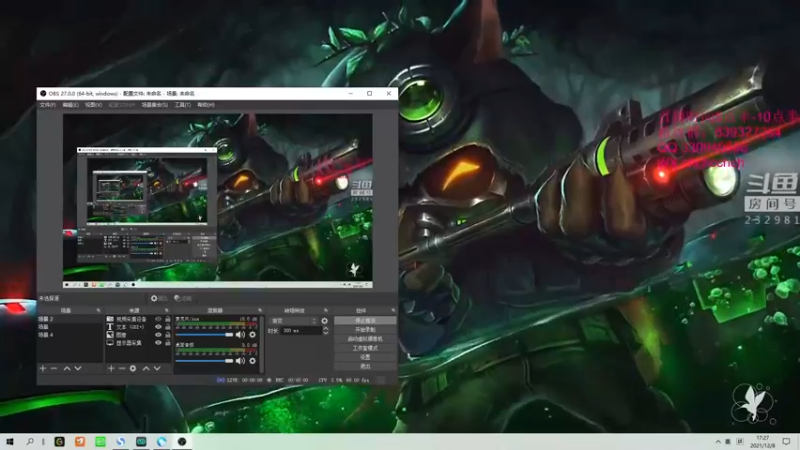Select scene 场景 2 in the scenes list
The height and width of the screenshot is (450, 800).
[x=70, y=319]
